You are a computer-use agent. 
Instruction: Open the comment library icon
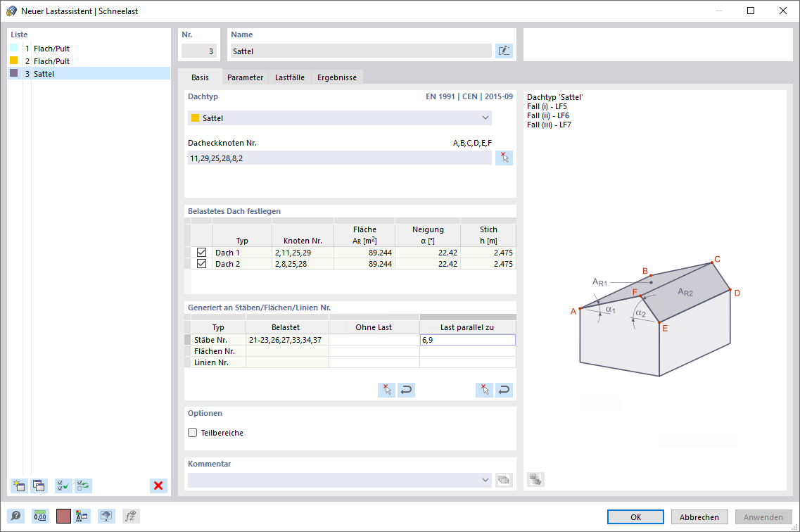pyautogui.click(x=504, y=480)
